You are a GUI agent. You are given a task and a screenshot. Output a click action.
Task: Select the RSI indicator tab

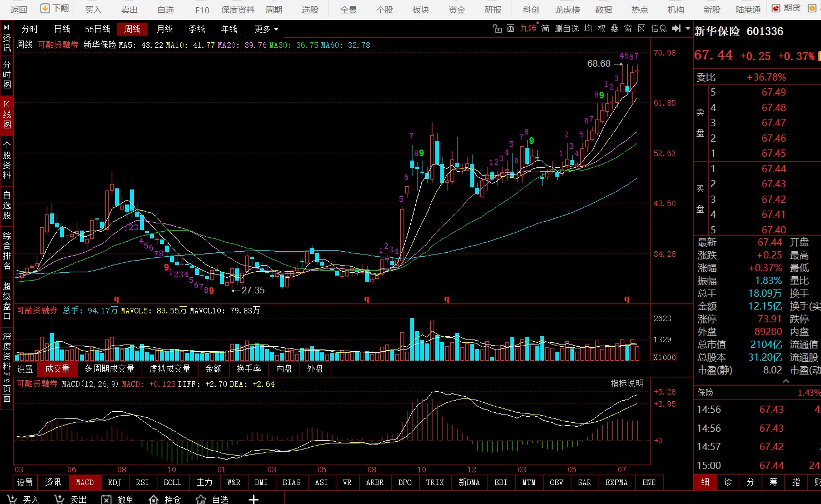(x=142, y=482)
